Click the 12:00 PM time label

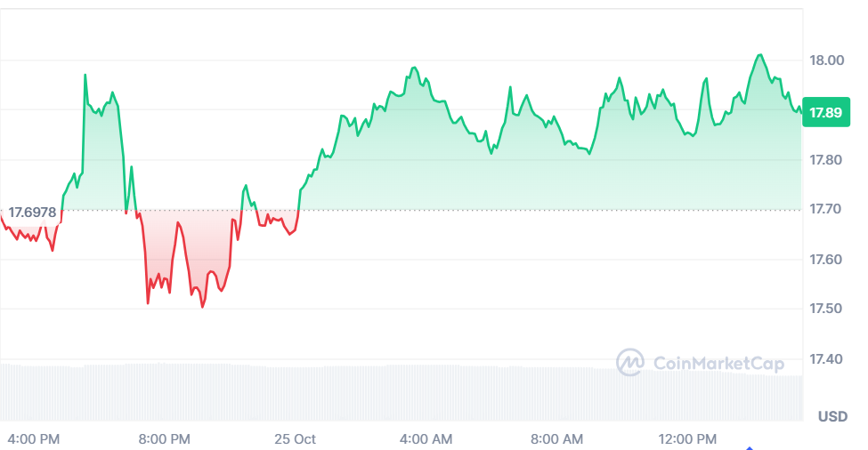(x=687, y=439)
